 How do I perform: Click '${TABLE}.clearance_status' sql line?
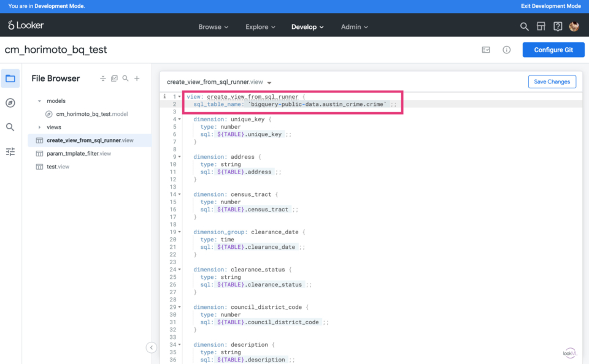[x=256, y=284]
